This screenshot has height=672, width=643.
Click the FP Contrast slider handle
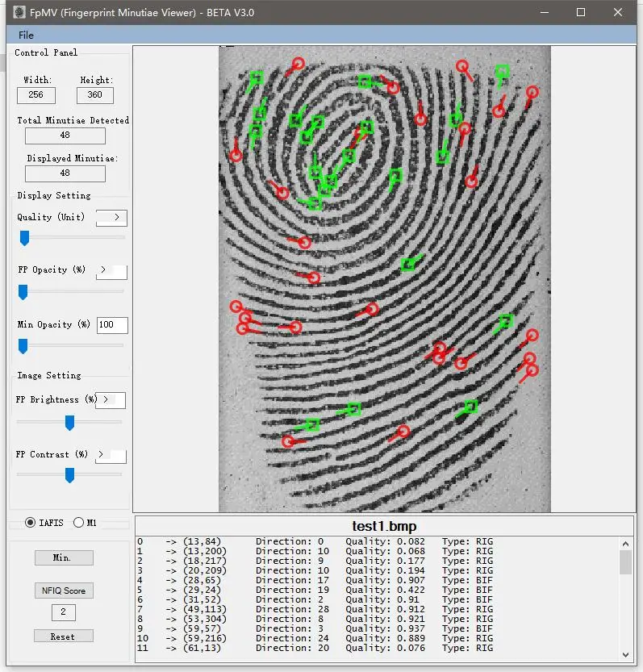point(70,475)
